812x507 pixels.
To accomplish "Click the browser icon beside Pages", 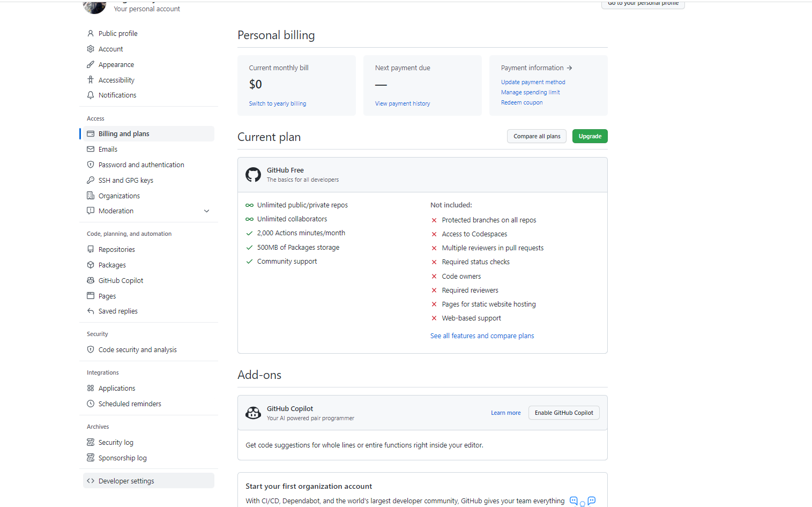I will pos(91,296).
